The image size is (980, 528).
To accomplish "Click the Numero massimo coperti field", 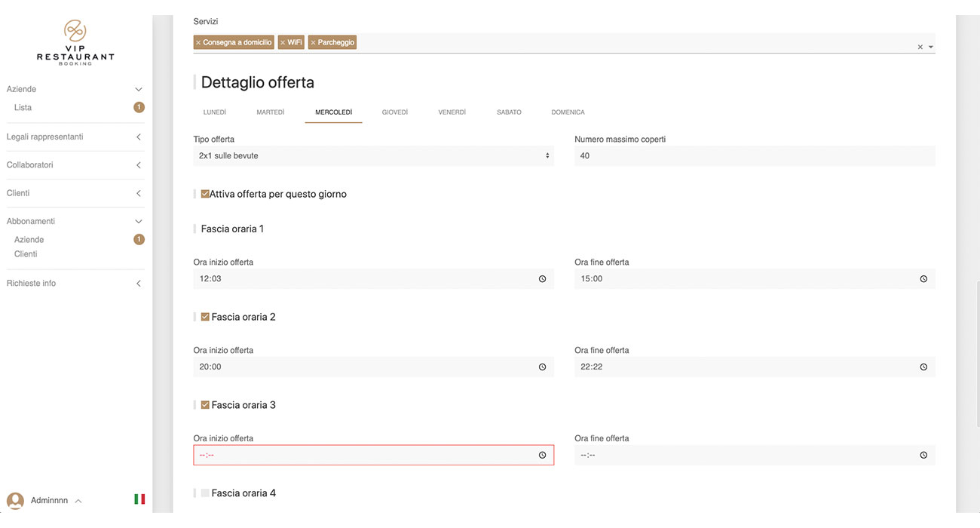I will 754,156.
